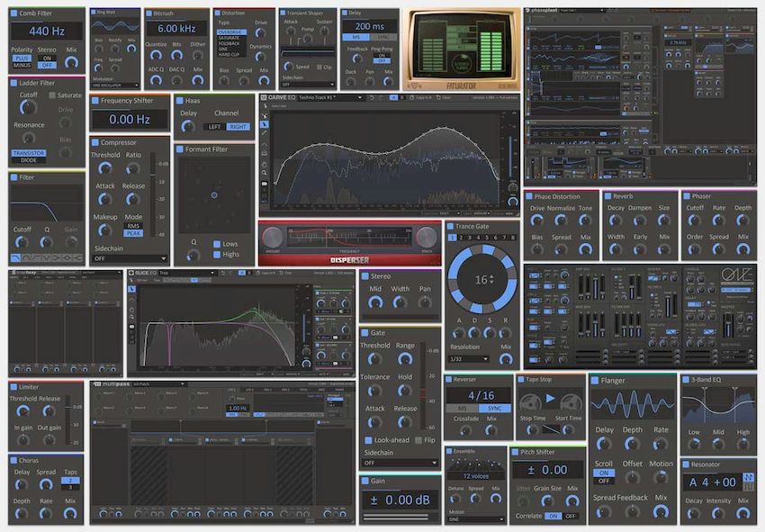Select pattern tab 8 in Trance Gate
Screen dimensions: 765x532
coord(512,238)
